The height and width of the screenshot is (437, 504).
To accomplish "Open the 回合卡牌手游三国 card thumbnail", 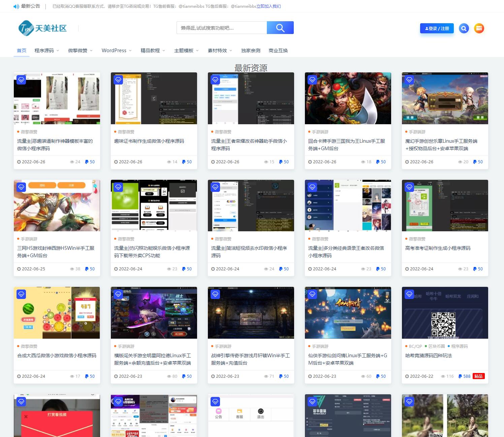I will [348, 98].
